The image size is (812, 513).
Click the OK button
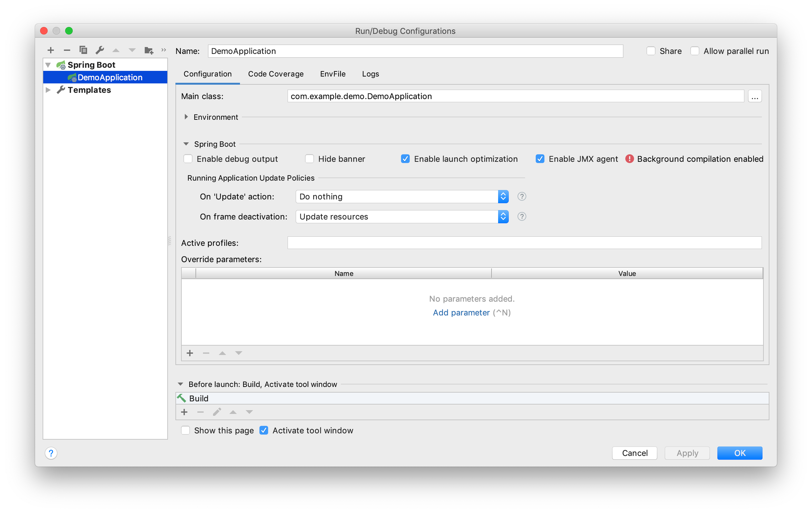coord(739,453)
